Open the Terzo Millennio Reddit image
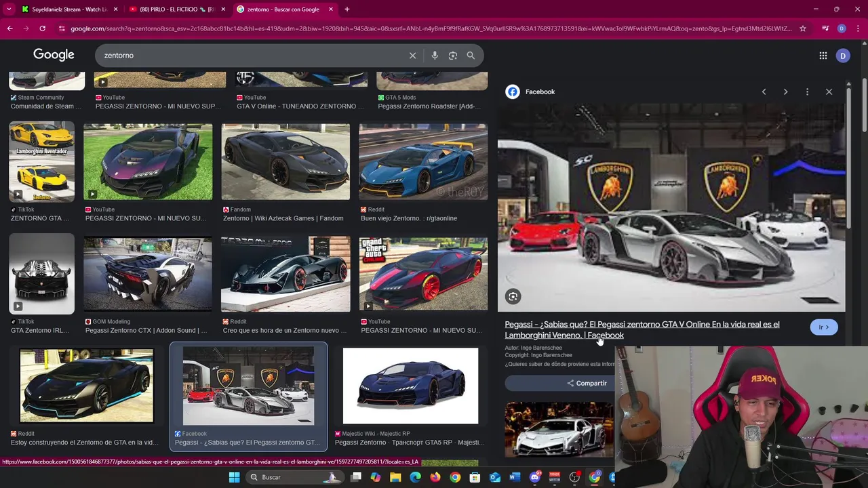The width and height of the screenshot is (868, 488). (285, 274)
